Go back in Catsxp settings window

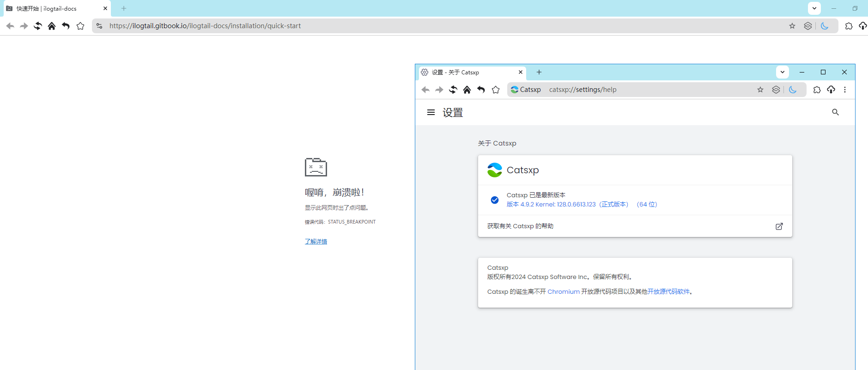425,90
